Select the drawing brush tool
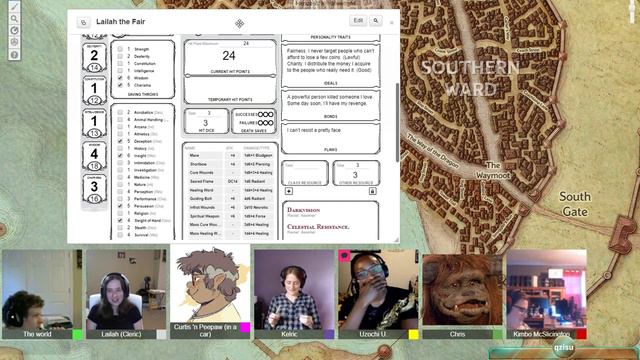The image size is (640, 360). [x=14, y=7]
